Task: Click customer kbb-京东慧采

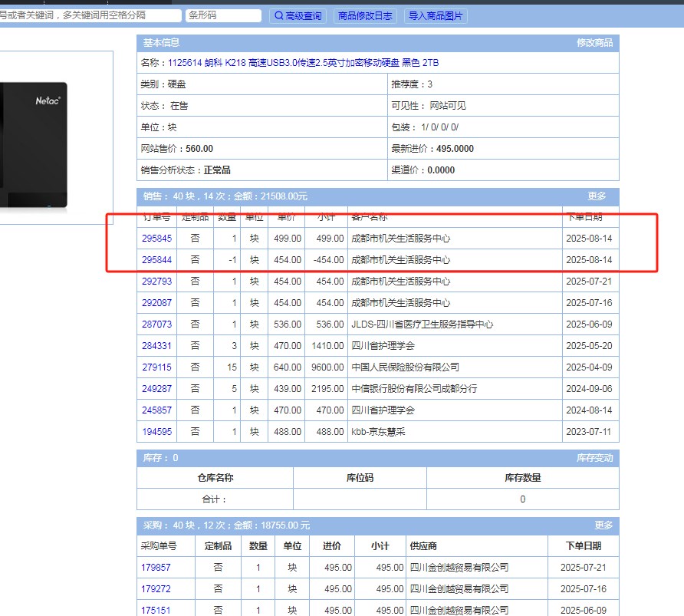Action: coord(378,431)
